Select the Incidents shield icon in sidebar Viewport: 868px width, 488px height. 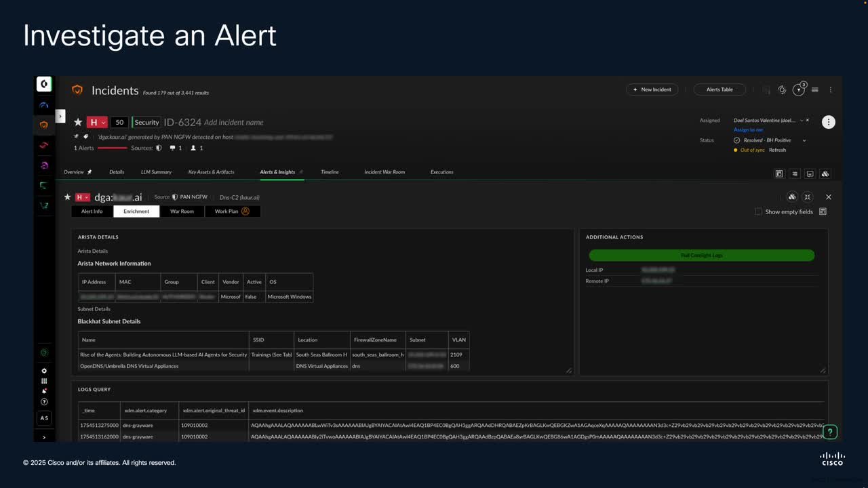click(44, 125)
